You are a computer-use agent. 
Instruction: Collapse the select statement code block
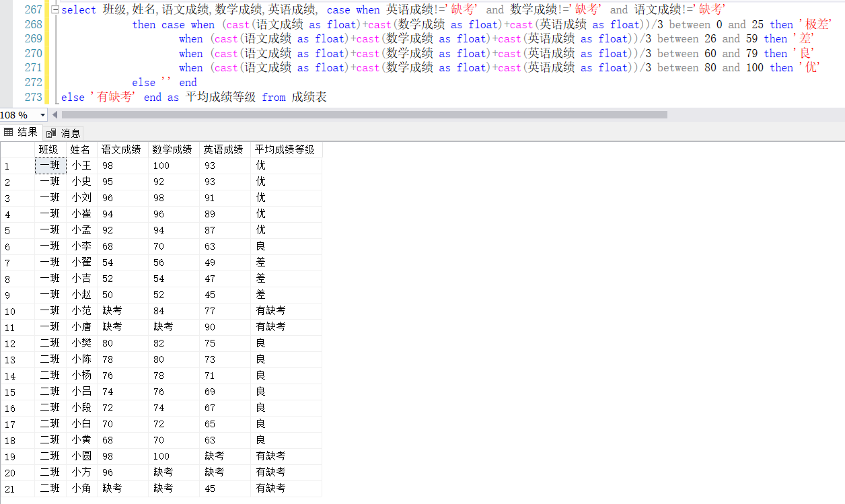[54, 9]
